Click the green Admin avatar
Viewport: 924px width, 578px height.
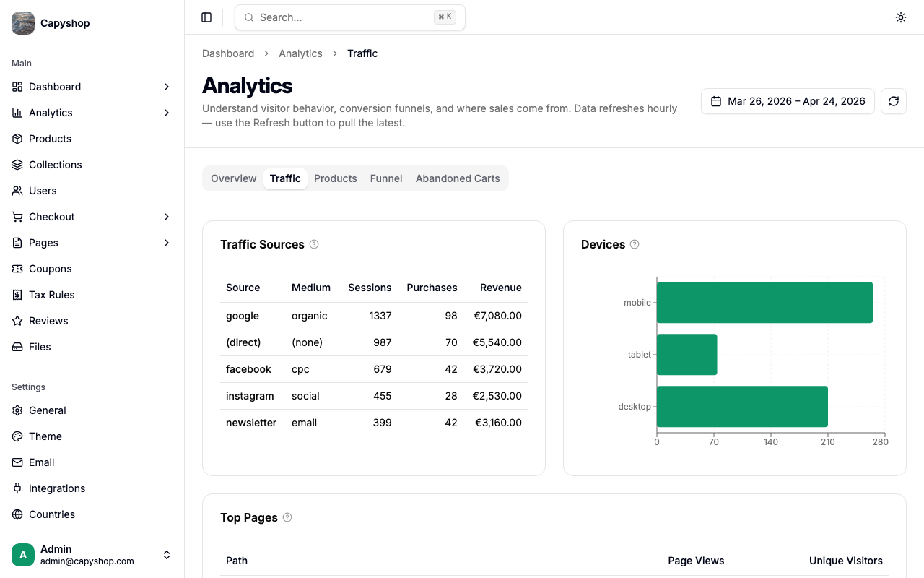point(23,555)
